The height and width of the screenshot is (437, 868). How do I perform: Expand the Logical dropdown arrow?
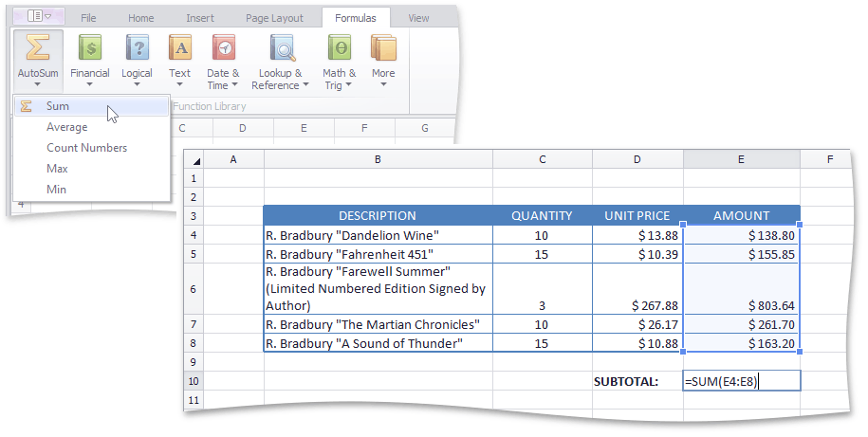point(137,84)
